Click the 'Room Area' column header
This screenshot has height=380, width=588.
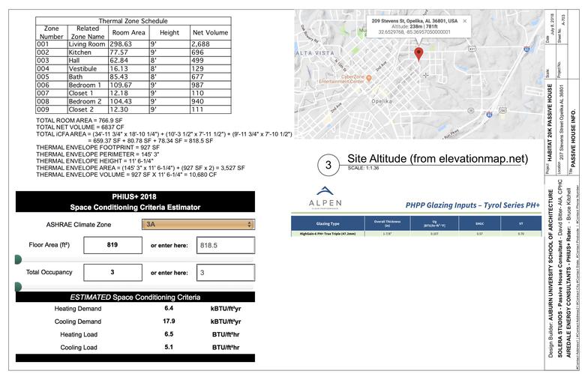click(129, 33)
